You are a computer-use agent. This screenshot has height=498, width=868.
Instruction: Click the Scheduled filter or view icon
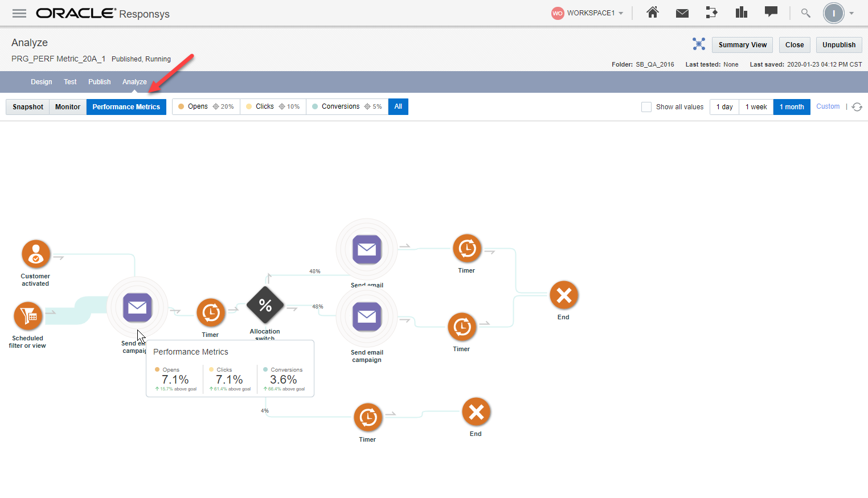click(27, 315)
